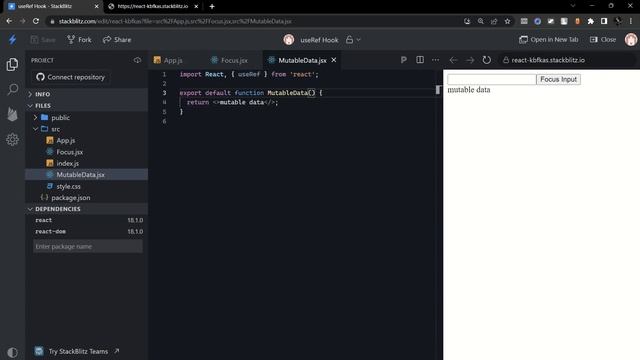Click Focus Input button in preview

[558, 79]
